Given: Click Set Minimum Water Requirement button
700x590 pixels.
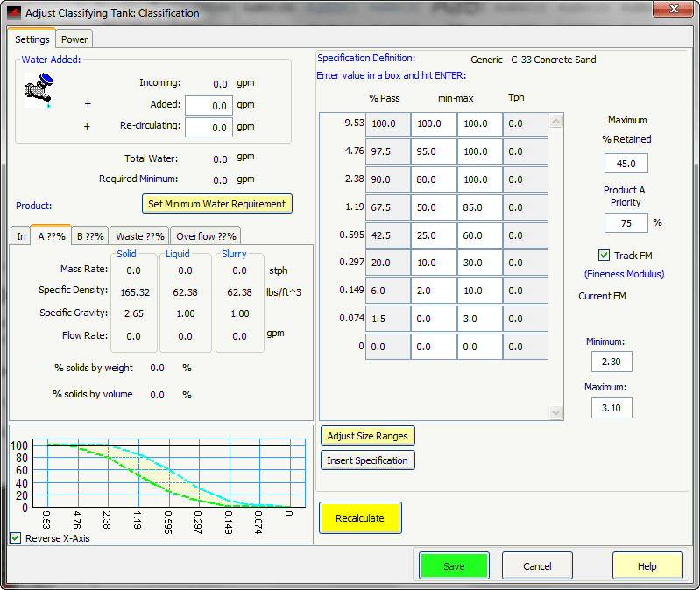Looking at the screenshot, I should [216, 204].
